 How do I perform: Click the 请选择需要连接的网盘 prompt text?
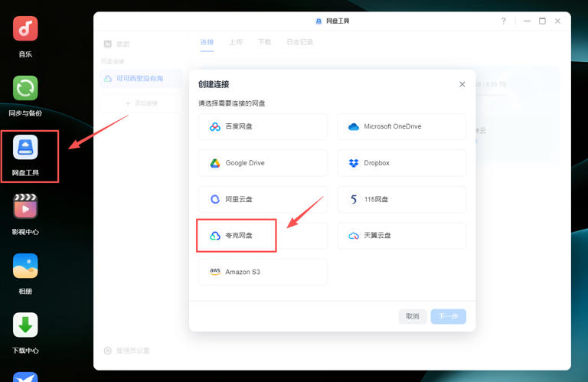232,103
